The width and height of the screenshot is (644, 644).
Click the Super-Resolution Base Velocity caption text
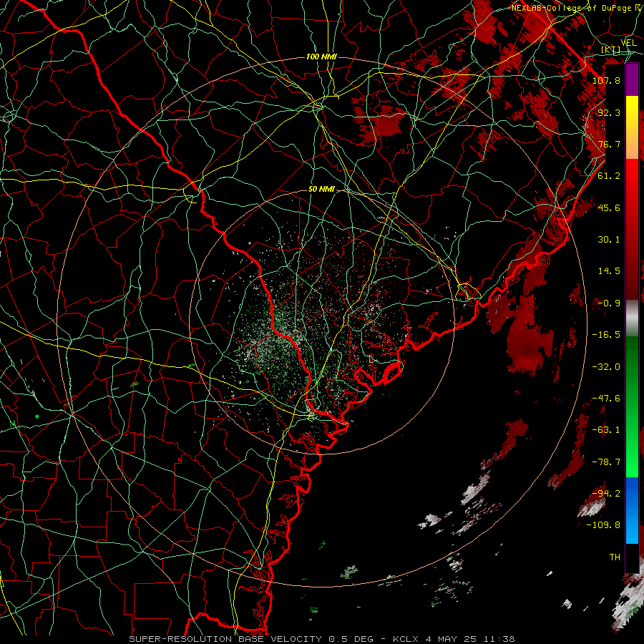tap(322, 639)
